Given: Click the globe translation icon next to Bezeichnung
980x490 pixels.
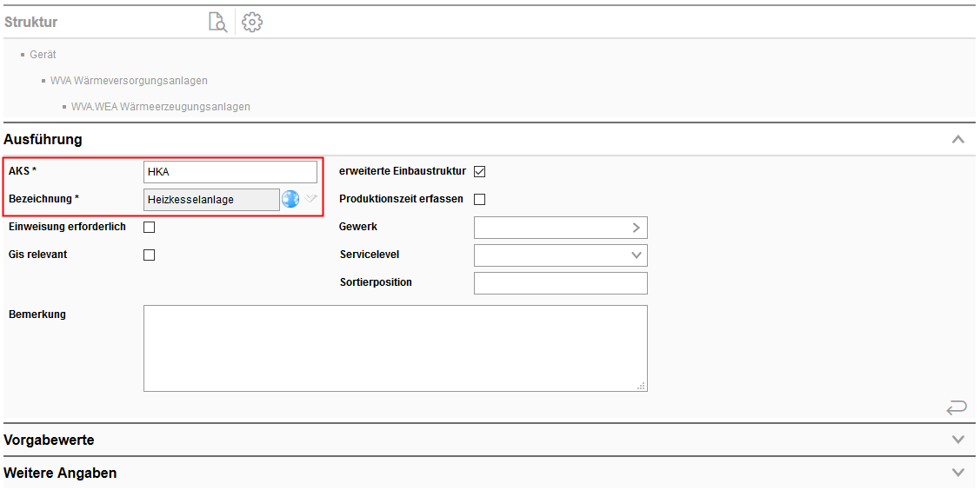Looking at the screenshot, I should pyautogui.click(x=290, y=200).
